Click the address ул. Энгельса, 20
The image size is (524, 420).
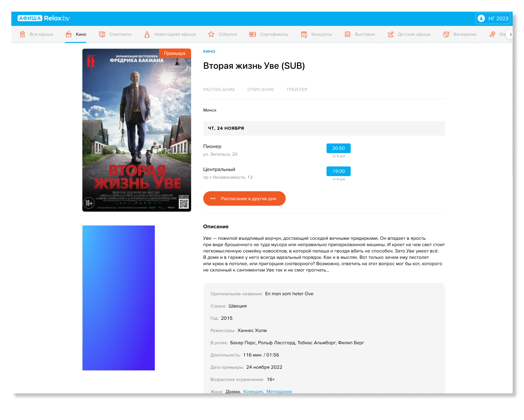[x=220, y=154]
